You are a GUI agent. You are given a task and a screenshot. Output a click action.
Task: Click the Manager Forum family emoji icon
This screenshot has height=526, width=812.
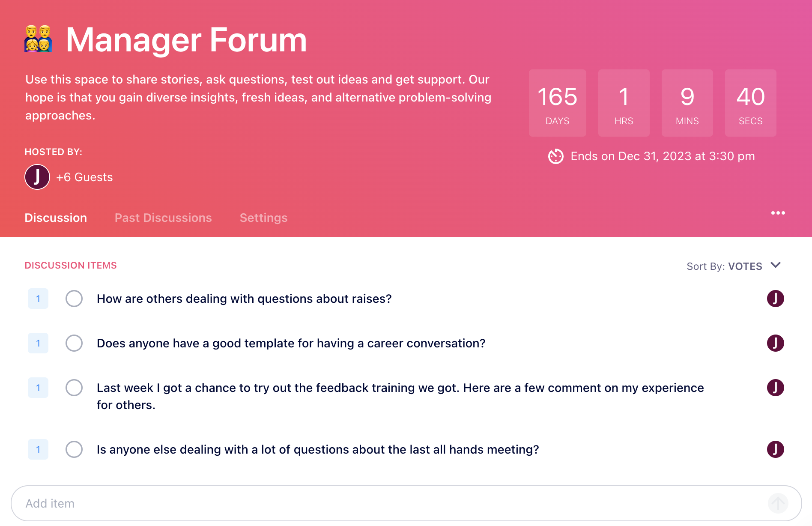[38, 39]
